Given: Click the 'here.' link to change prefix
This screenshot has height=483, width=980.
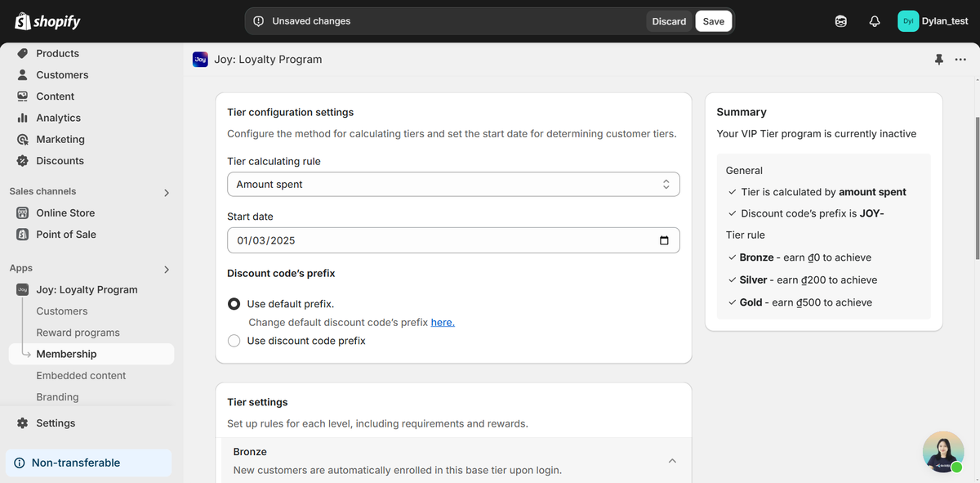Looking at the screenshot, I should tap(443, 323).
